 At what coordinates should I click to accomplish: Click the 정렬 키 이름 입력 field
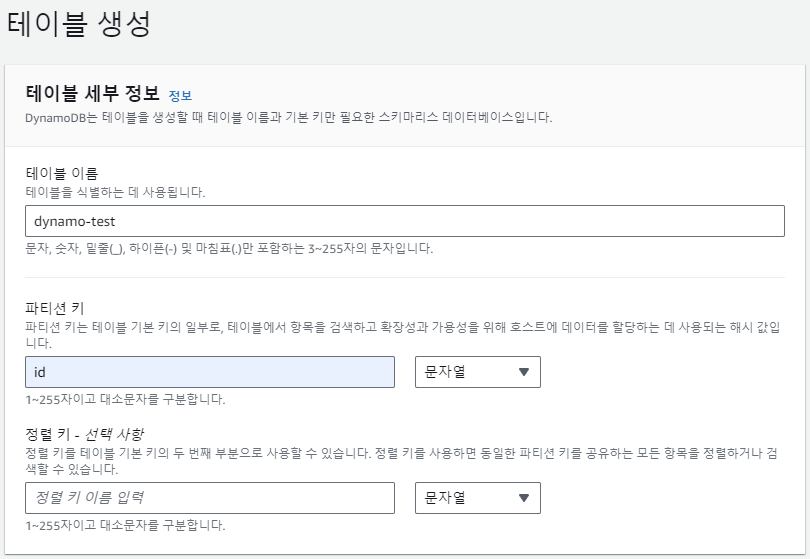coord(210,498)
